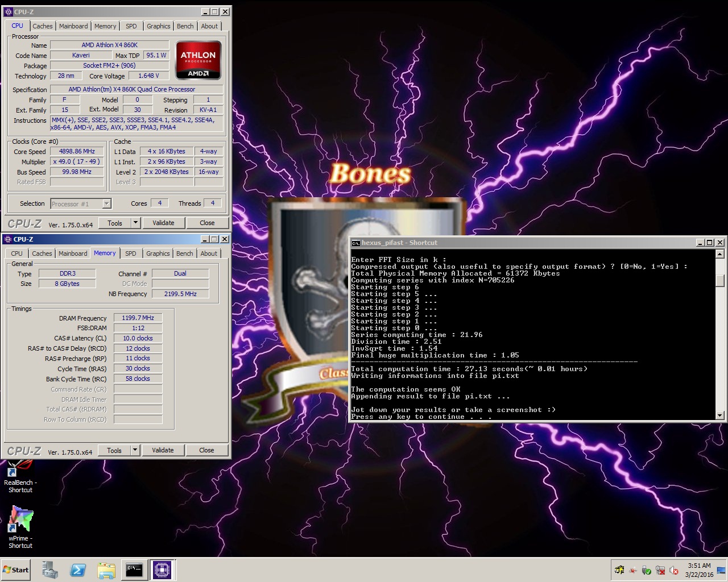Open Windows Explorer from the taskbar
The width and height of the screenshot is (728, 582).
(x=106, y=569)
